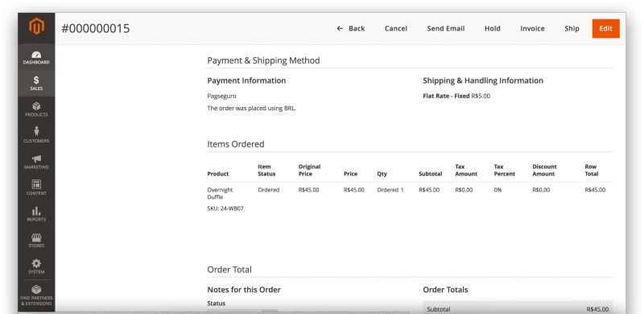Open Find Partners & Extensions icon
Viewport: 644px width, 314px height.
point(36,296)
